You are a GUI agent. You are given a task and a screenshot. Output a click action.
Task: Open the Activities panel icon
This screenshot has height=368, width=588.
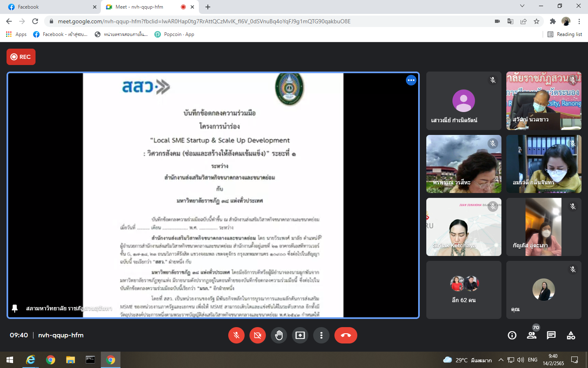(571, 335)
